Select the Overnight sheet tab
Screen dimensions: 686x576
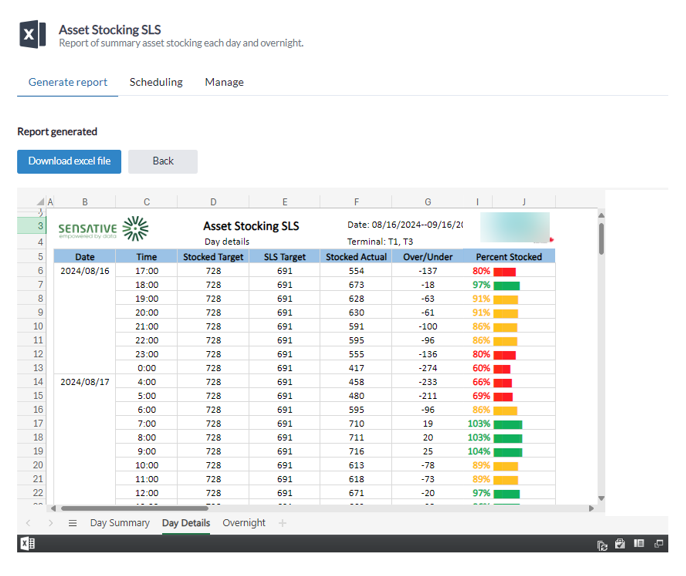click(x=244, y=523)
